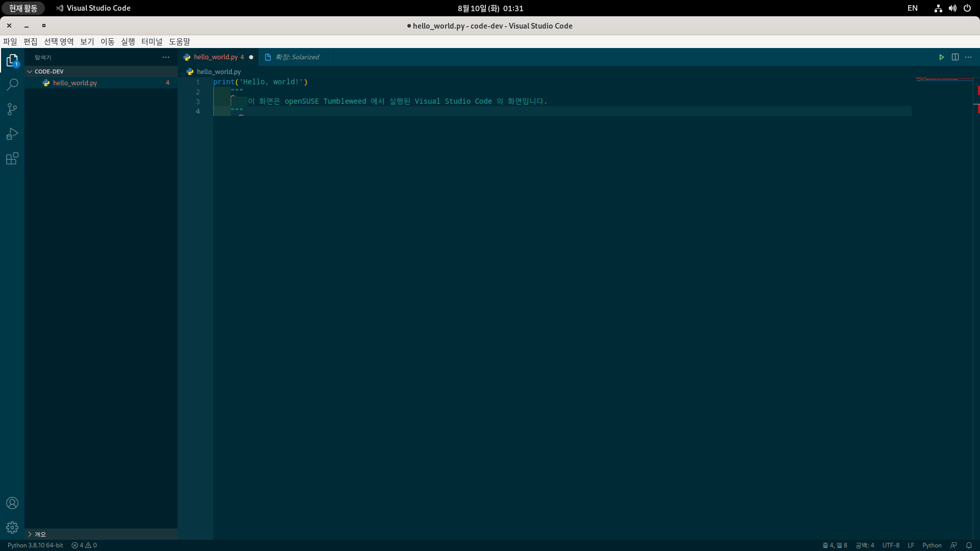Open the clock showing 8월 10일 (화) 01:31
980x551 pixels.
pyautogui.click(x=490, y=8)
